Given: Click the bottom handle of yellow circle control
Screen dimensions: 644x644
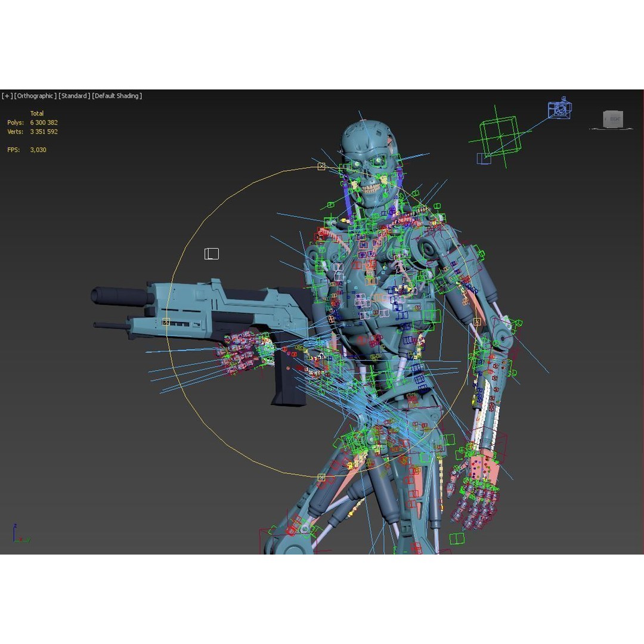Looking at the screenshot, I should click(x=321, y=477).
